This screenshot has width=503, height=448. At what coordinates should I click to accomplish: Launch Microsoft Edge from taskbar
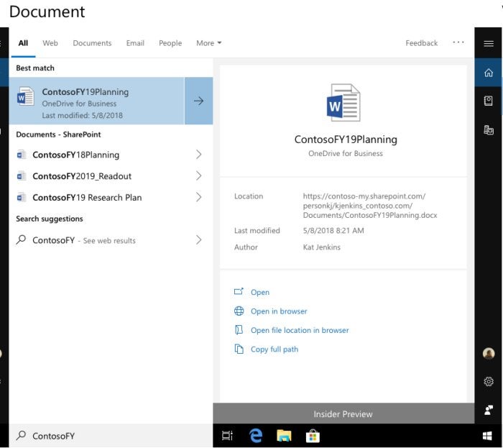point(256,436)
